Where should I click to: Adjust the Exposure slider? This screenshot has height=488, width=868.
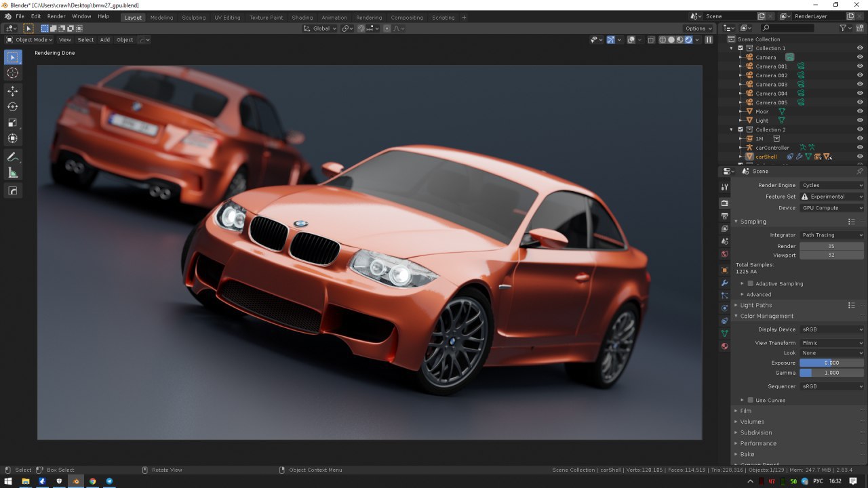832,363
